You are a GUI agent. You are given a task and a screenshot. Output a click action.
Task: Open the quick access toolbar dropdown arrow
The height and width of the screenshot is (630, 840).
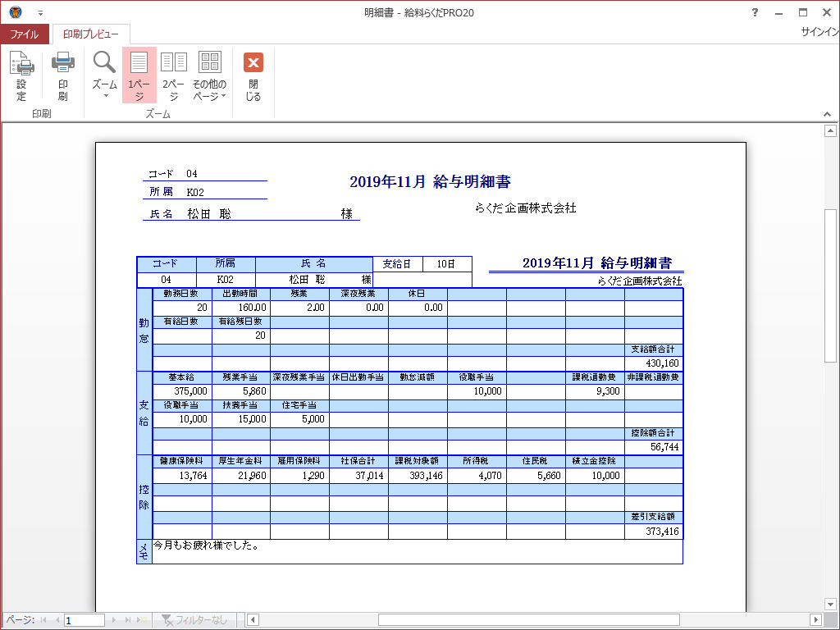[x=41, y=13]
